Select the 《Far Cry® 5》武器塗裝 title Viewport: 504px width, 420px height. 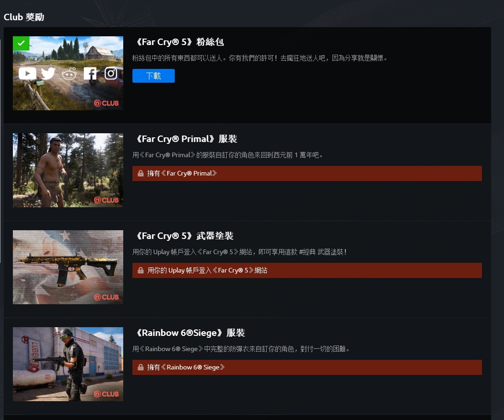(x=184, y=236)
